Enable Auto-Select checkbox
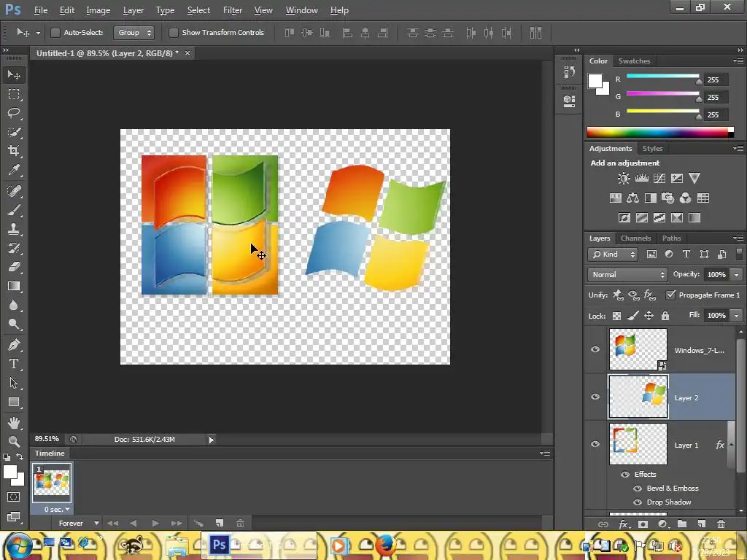This screenshot has width=747, height=560. tap(55, 32)
